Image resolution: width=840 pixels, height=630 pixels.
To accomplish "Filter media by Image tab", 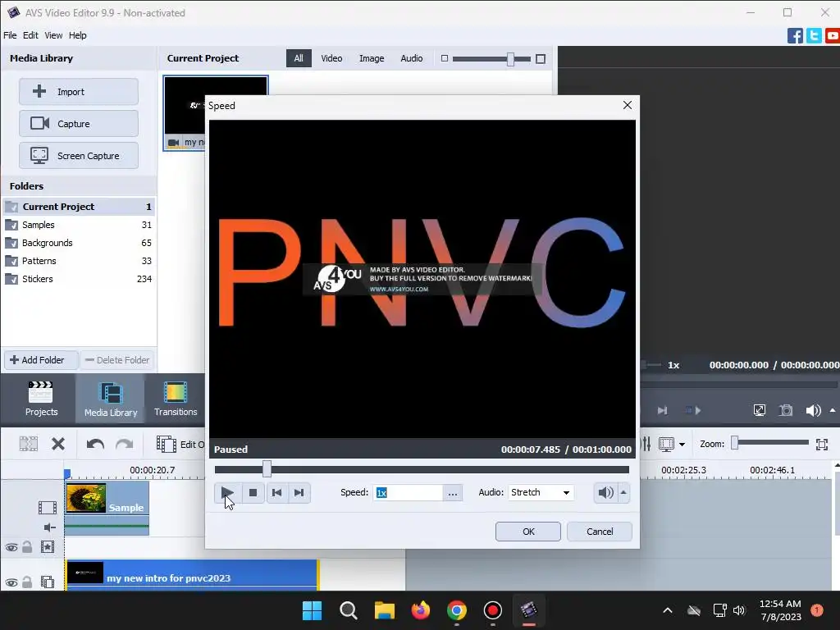I will click(x=372, y=58).
